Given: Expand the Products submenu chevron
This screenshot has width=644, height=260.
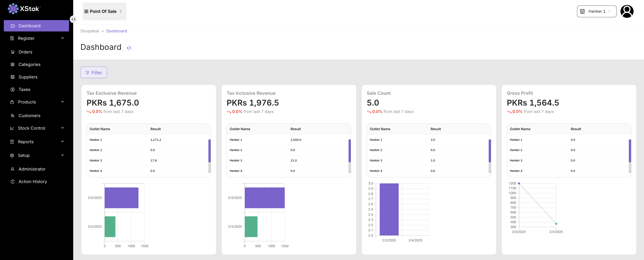Looking at the screenshot, I should click(63, 102).
